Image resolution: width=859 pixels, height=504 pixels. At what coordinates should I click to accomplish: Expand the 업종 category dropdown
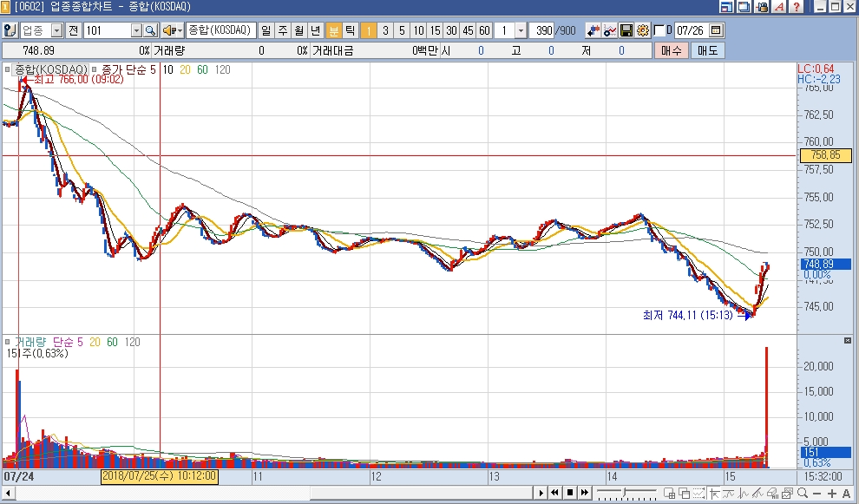(x=57, y=30)
